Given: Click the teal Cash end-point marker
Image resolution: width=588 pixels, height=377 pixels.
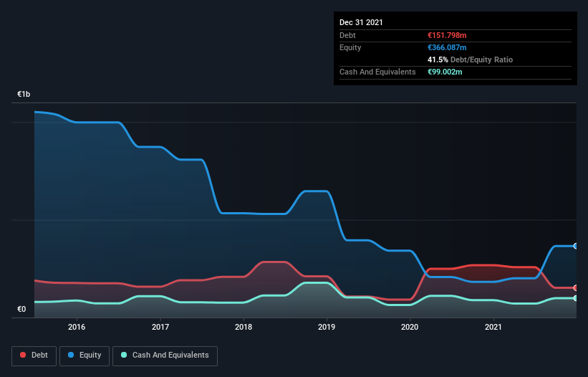Looking at the screenshot, I should 576,298.
